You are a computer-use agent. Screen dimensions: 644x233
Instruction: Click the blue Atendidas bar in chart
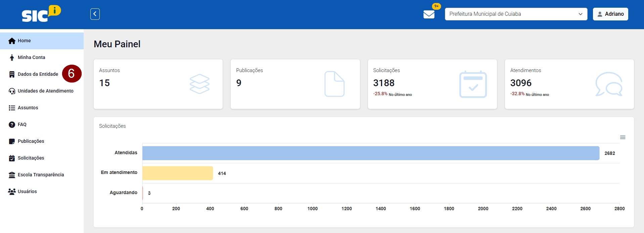click(x=371, y=153)
